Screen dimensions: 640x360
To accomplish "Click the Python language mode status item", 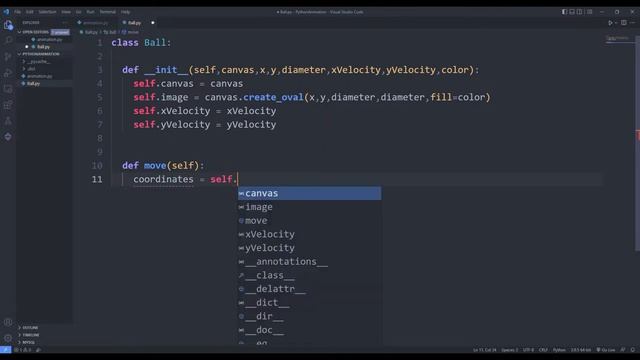I will pyautogui.click(x=559, y=350).
